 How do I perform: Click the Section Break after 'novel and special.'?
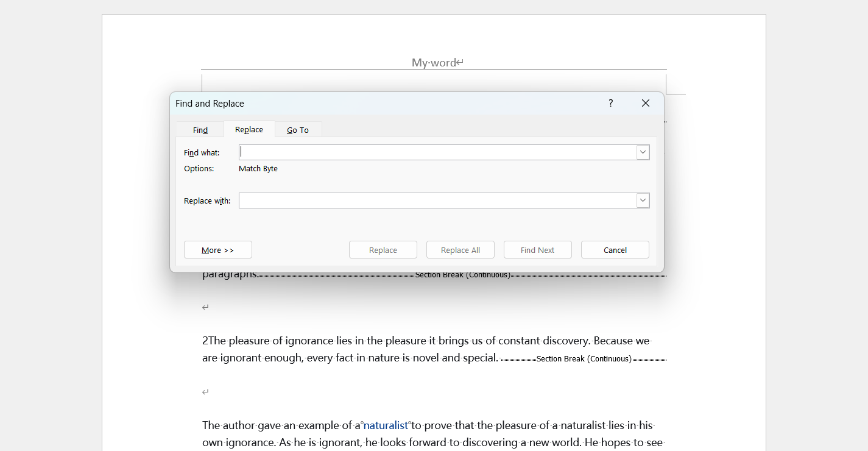(x=584, y=359)
